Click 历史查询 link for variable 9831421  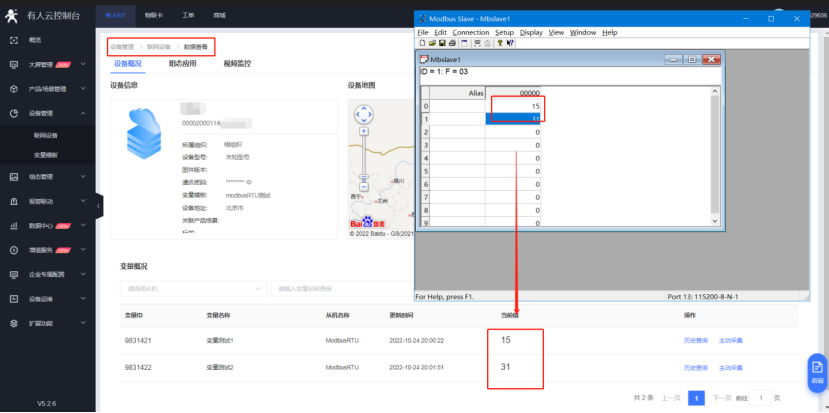point(695,340)
